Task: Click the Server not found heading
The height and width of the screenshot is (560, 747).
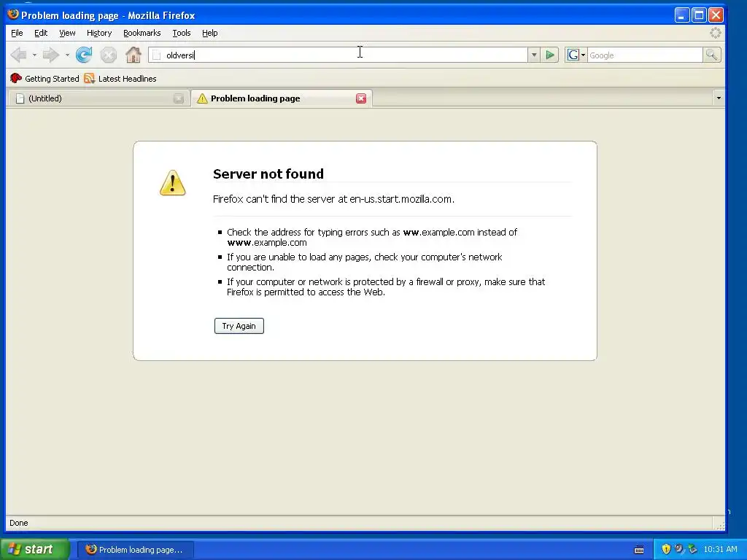Action: (268, 174)
